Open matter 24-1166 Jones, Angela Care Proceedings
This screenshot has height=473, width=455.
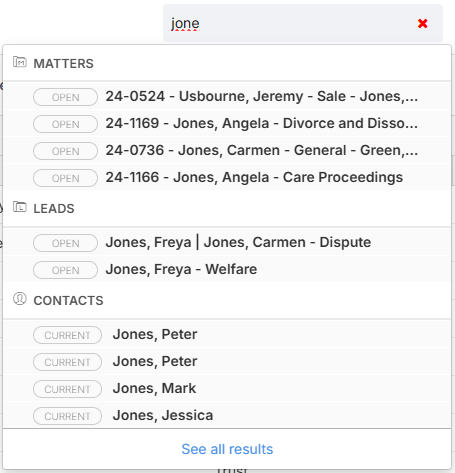click(x=227, y=178)
